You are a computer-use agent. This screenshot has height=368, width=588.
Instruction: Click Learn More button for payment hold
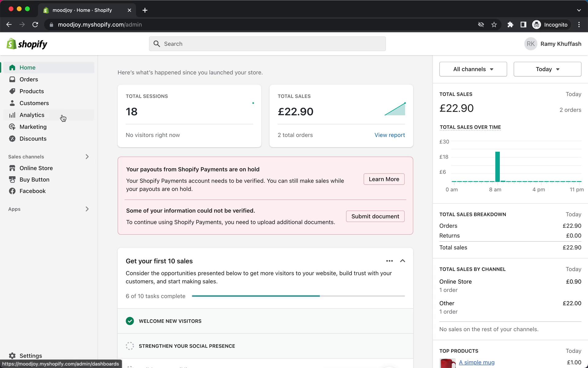pyautogui.click(x=383, y=179)
